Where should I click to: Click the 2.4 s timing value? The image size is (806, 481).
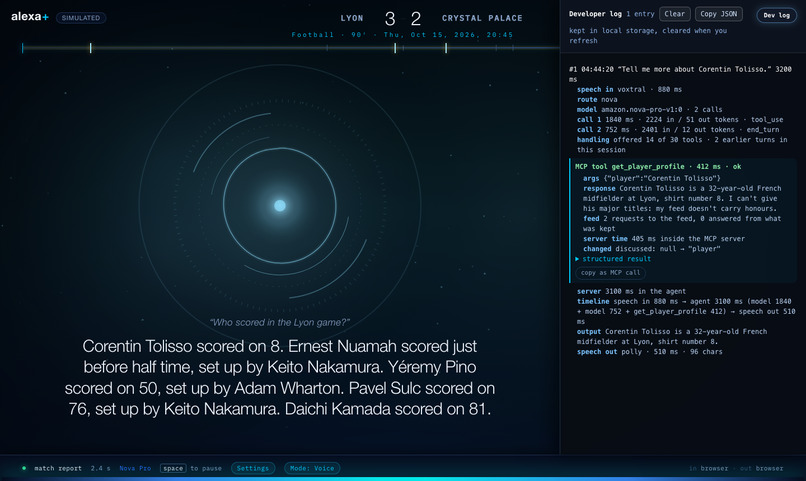point(100,468)
